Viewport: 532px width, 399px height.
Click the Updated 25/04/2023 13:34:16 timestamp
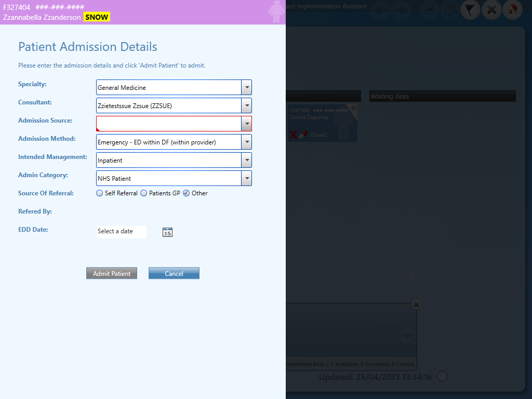click(375, 377)
